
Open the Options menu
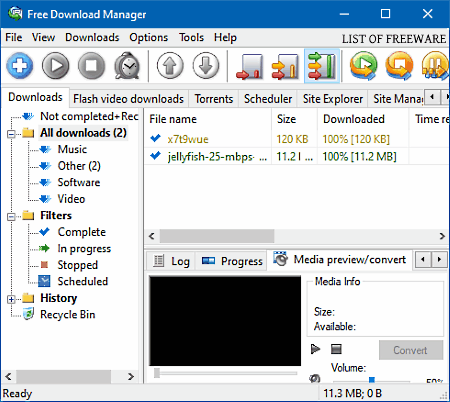pyautogui.click(x=149, y=37)
